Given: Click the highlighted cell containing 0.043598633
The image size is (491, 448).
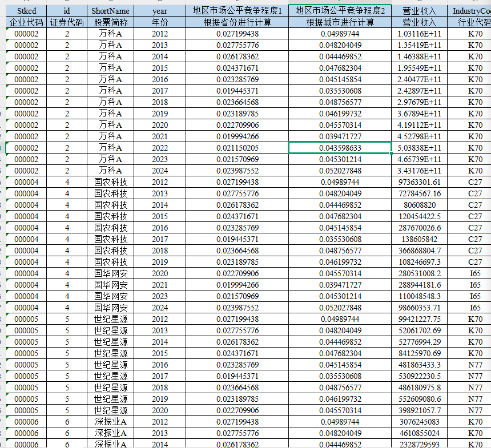Looking at the screenshot, I should [x=340, y=148].
